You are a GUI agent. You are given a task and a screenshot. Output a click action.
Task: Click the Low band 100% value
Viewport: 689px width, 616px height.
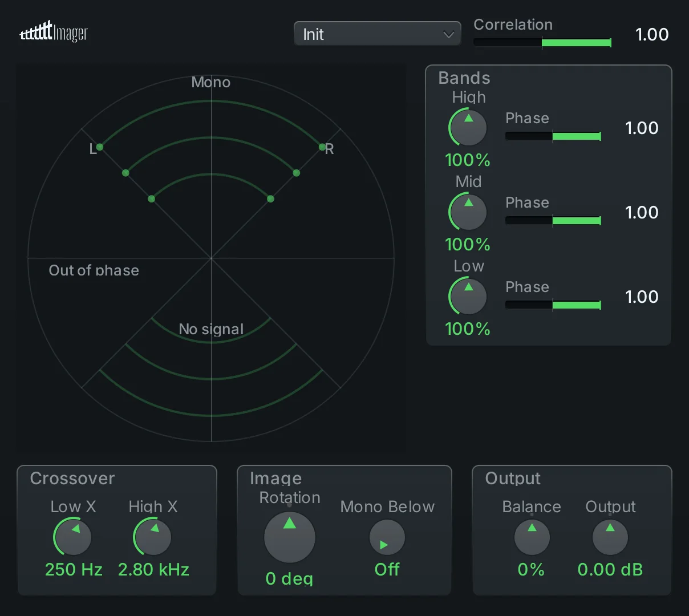pyautogui.click(x=468, y=329)
